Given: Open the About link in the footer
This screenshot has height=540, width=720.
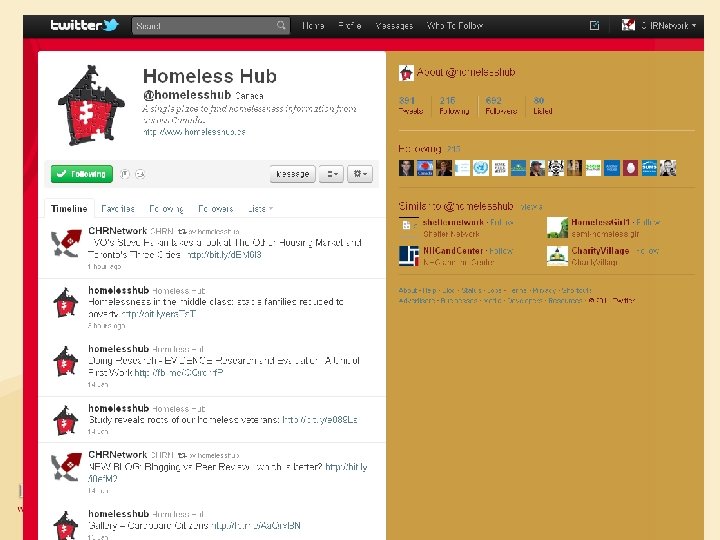Looking at the screenshot, I should coord(408,290).
